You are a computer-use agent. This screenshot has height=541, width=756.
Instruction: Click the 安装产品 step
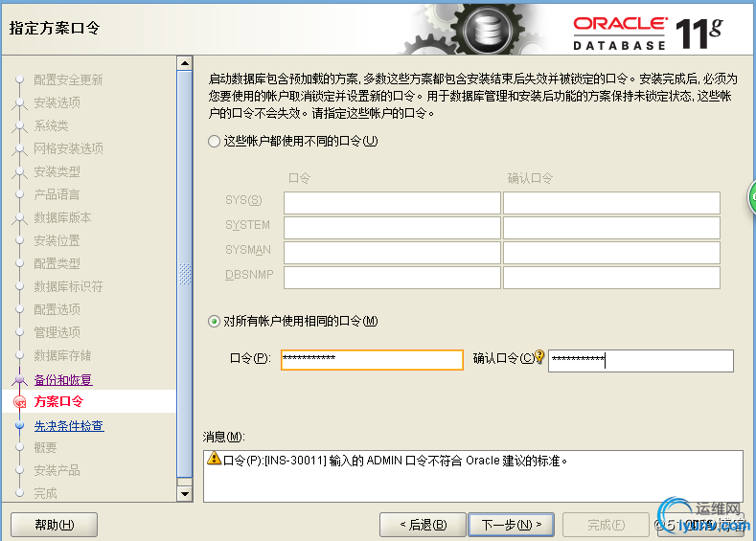57,470
